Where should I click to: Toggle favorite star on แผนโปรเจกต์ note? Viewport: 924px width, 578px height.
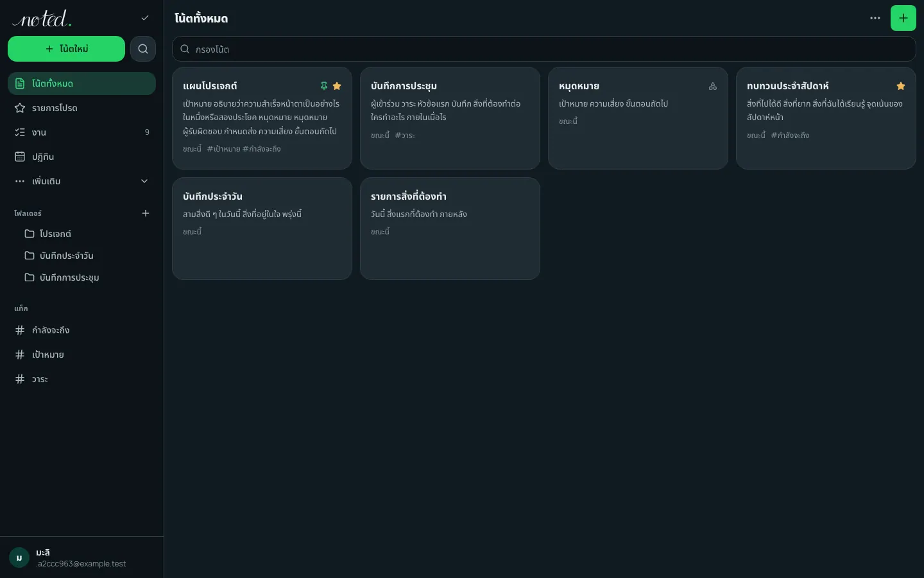337,86
